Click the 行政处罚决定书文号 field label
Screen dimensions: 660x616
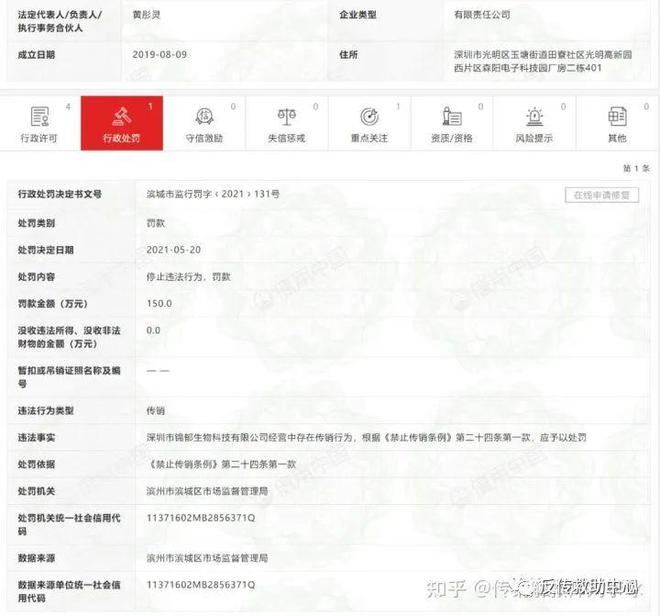pyautogui.click(x=60, y=194)
